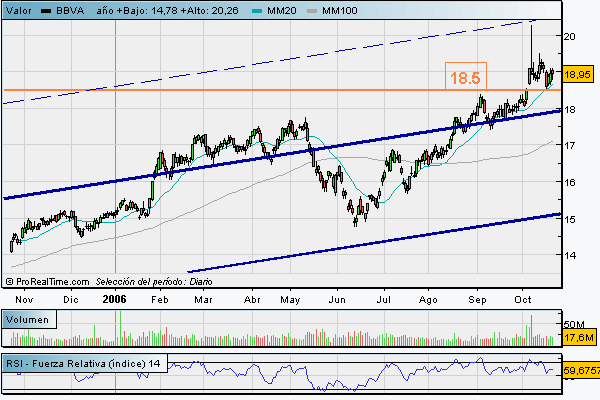Click the Mar month label on time axis
Image resolution: width=600 pixels, height=400 pixels.
point(203,300)
